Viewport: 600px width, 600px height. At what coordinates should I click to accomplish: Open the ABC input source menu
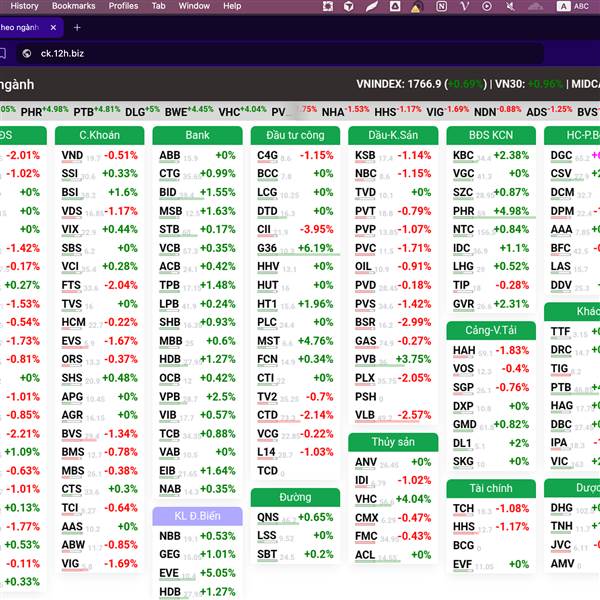coord(573,6)
